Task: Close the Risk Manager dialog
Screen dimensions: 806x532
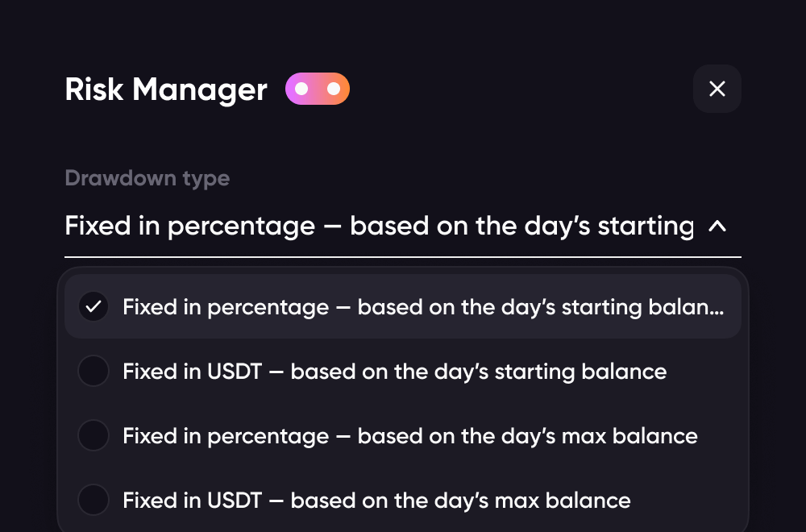Action: coord(717,89)
